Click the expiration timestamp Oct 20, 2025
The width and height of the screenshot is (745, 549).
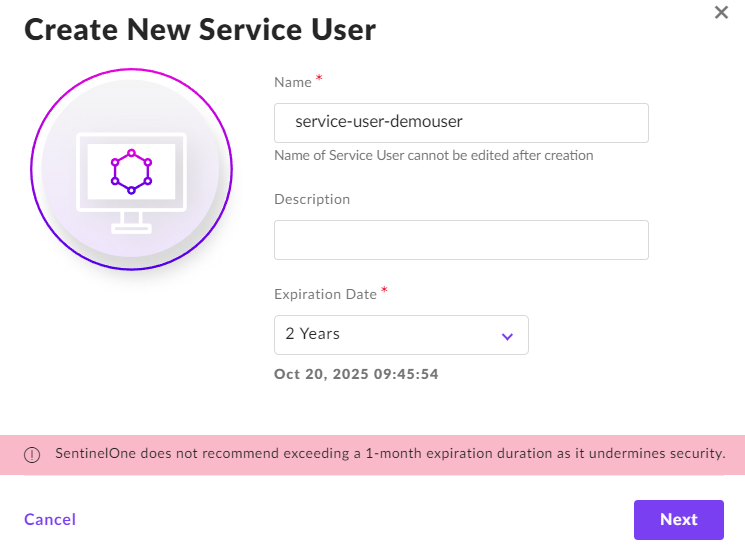pyautogui.click(x=356, y=375)
